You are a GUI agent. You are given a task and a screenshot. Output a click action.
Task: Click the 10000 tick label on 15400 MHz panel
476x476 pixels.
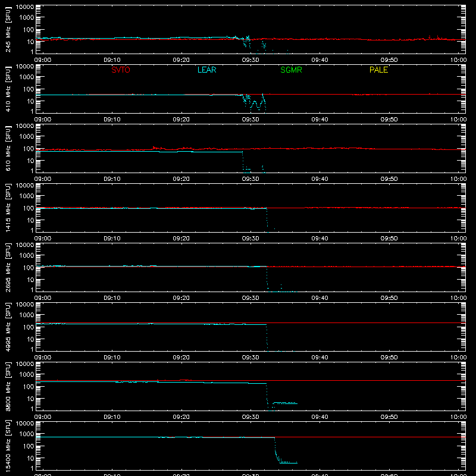tap(25, 424)
